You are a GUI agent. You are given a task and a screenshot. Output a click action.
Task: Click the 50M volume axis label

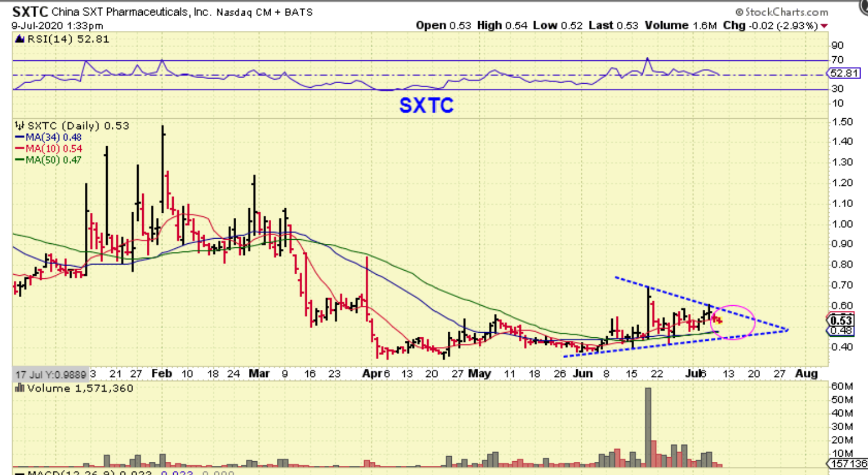[842, 400]
